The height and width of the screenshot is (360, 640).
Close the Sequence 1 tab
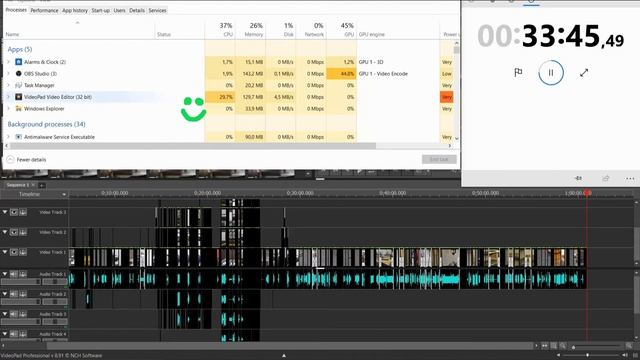pos(33,185)
